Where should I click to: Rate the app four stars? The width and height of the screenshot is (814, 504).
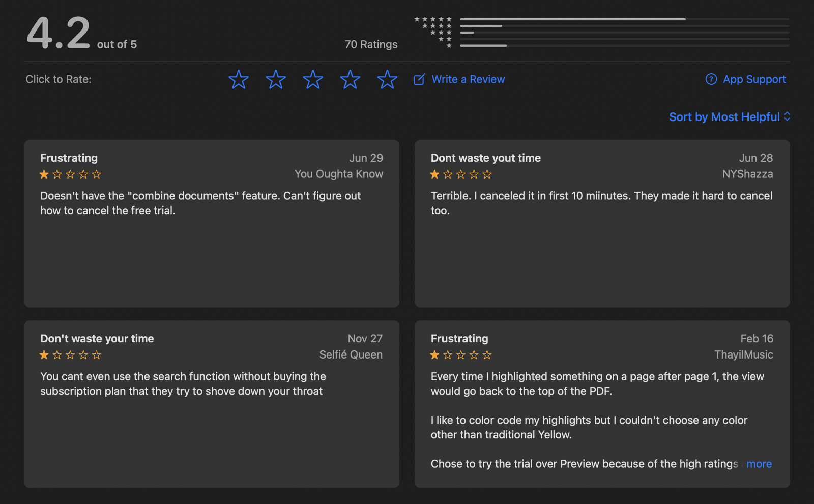(350, 79)
